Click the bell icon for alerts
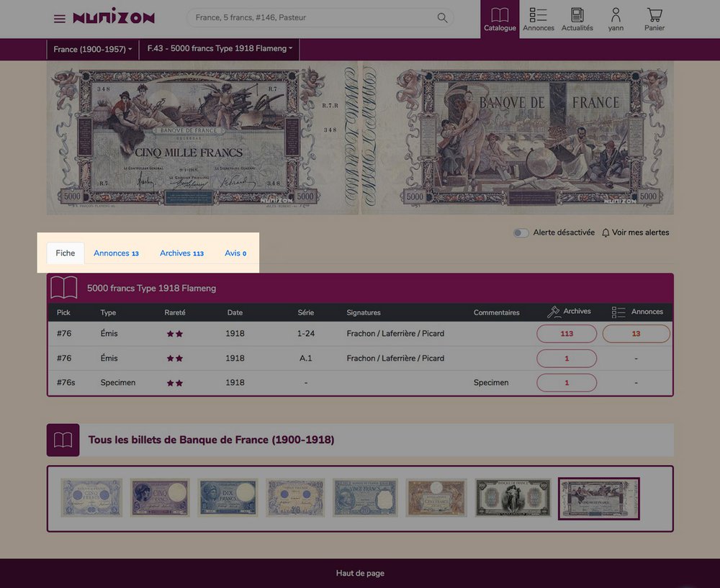 pyautogui.click(x=606, y=232)
